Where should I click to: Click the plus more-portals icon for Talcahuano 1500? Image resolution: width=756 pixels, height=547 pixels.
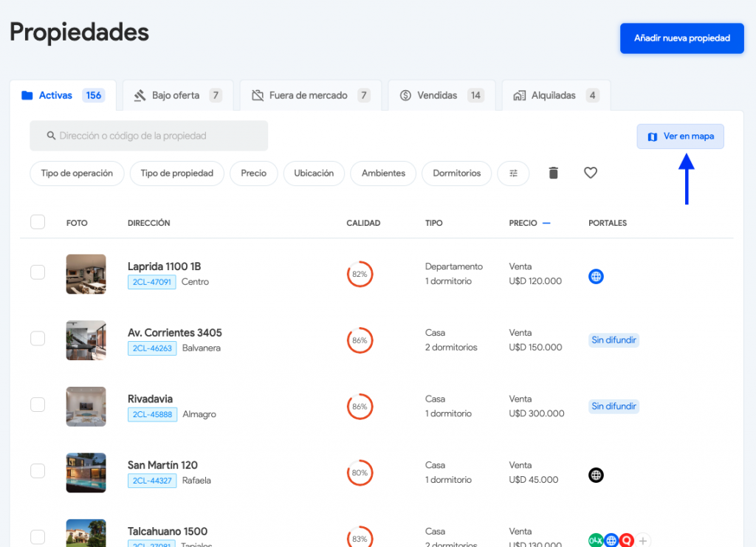(643, 541)
